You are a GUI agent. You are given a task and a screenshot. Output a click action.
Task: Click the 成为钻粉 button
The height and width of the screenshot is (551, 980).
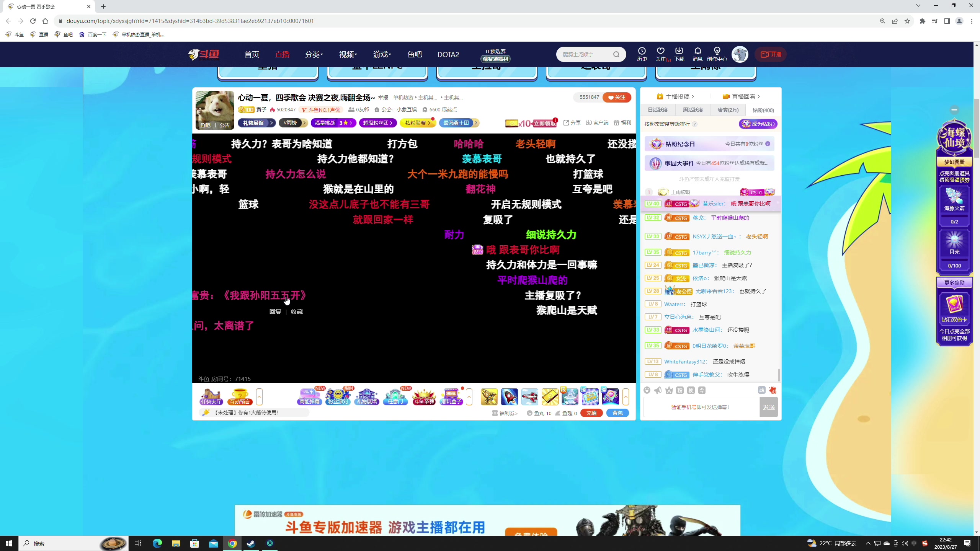coord(758,124)
